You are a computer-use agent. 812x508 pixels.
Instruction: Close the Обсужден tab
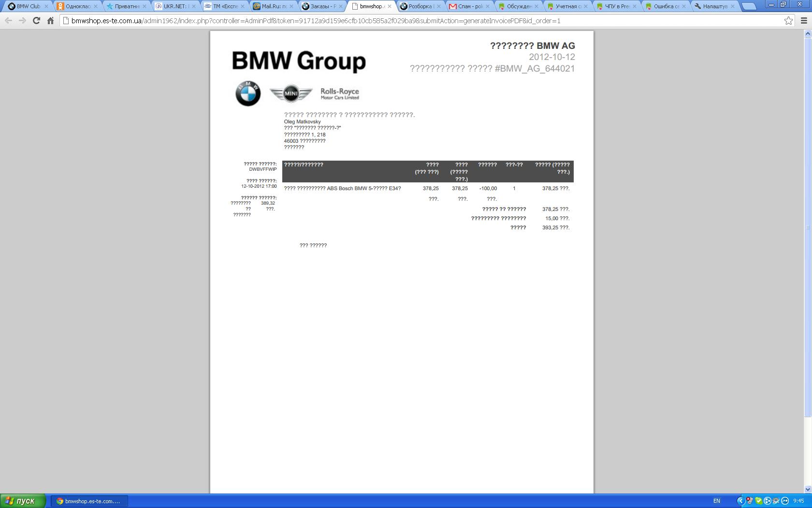536,6
